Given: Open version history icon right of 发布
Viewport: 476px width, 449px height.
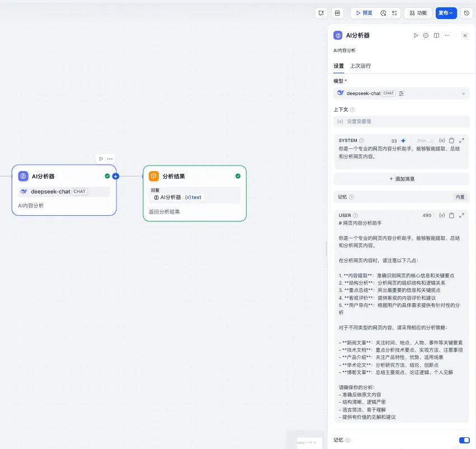Looking at the screenshot, I should click(x=466, y=13).
